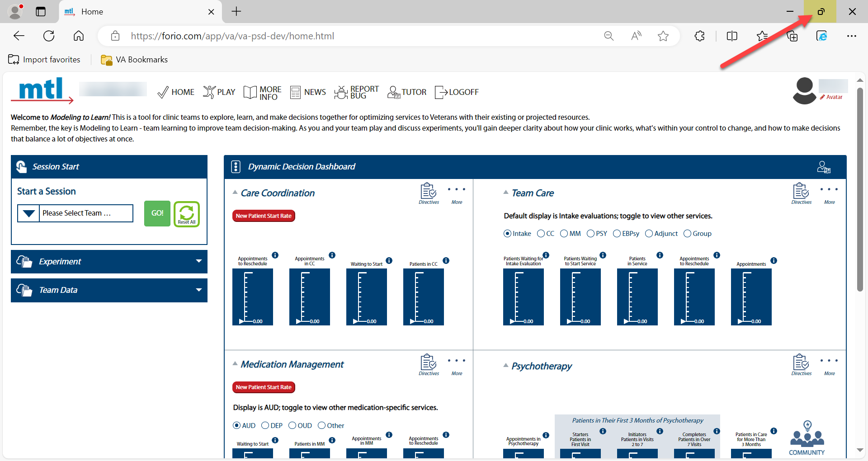The width and height of the screenshot is (868, 461).
Task: Select Other radio button
Action: point(321,426)
